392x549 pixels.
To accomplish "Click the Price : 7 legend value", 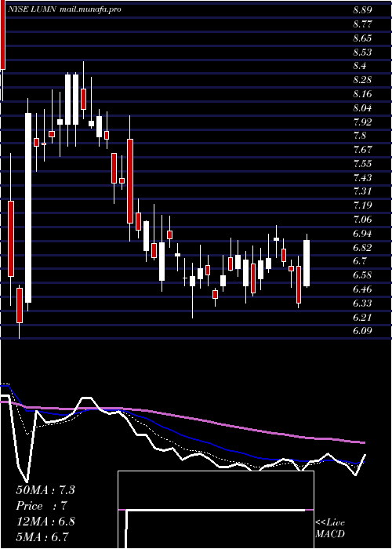I will [42, 506].
